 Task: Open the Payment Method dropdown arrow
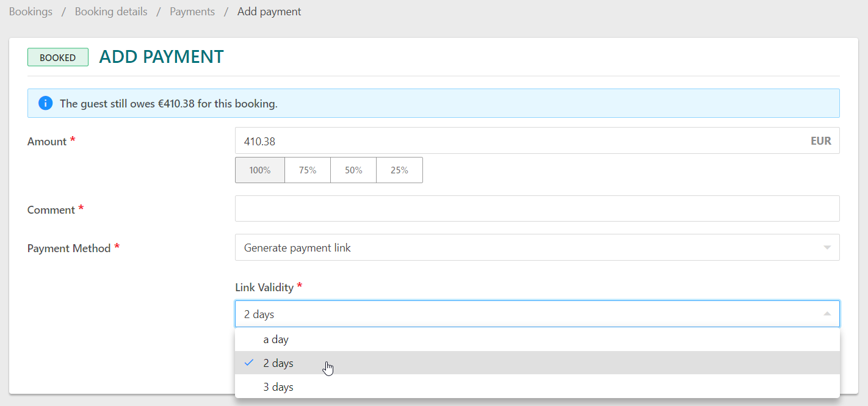[x=827, y=248]
